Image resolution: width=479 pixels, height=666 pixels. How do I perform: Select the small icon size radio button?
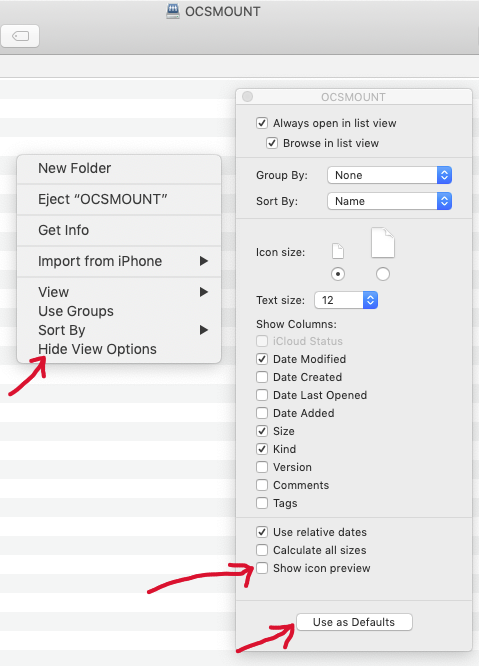[338, 274]
